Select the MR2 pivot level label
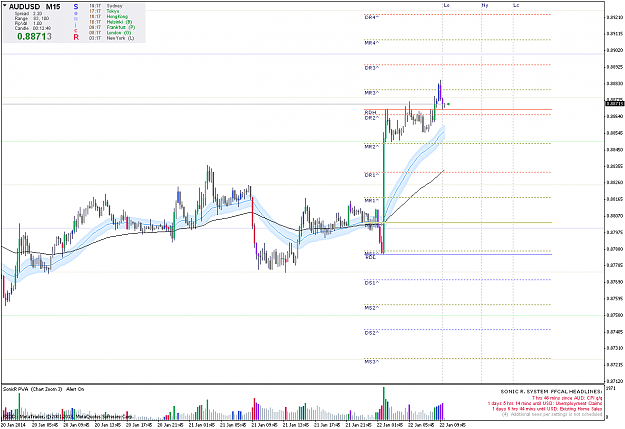Image resolution: width=625 pixels, height=429 pixels. tap(371, 147)
